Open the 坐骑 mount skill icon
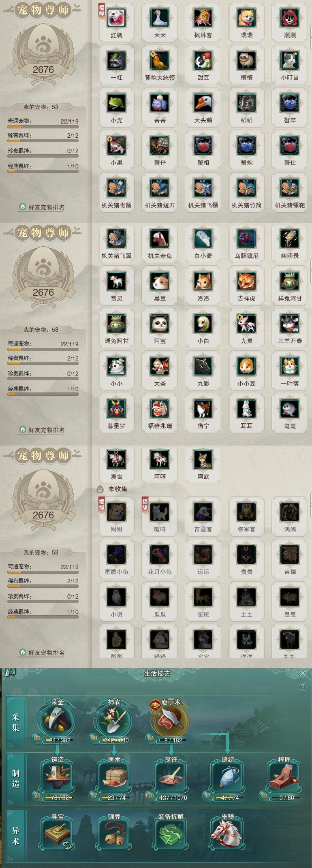Screen dimensions: 312x868 tap(227, 835)
